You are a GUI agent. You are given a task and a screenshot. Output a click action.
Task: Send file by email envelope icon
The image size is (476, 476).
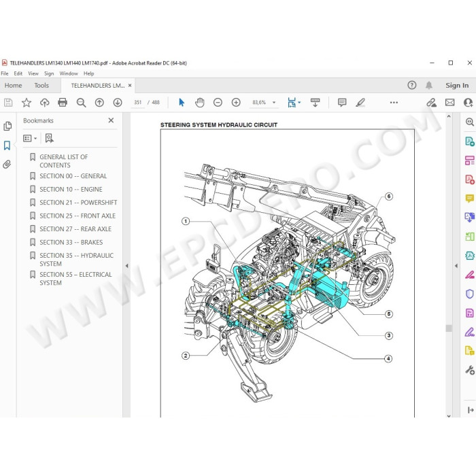[450, 103]
